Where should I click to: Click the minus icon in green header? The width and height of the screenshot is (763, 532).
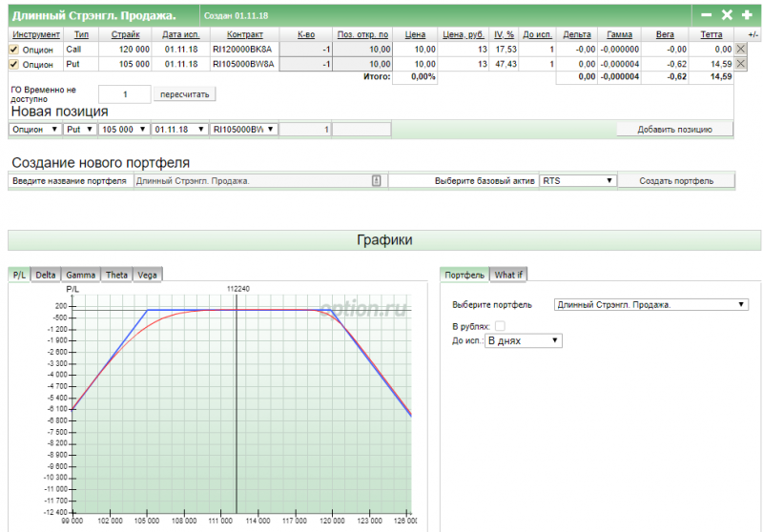pyautogui.click(x=707, y=15)
